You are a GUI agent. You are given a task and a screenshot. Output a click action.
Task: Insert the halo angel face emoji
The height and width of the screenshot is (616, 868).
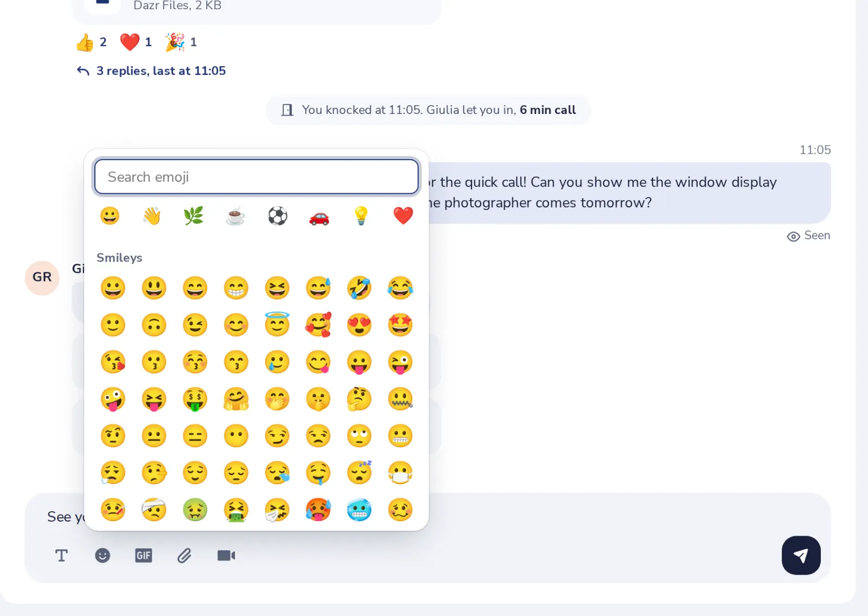[x=277, y=325]
